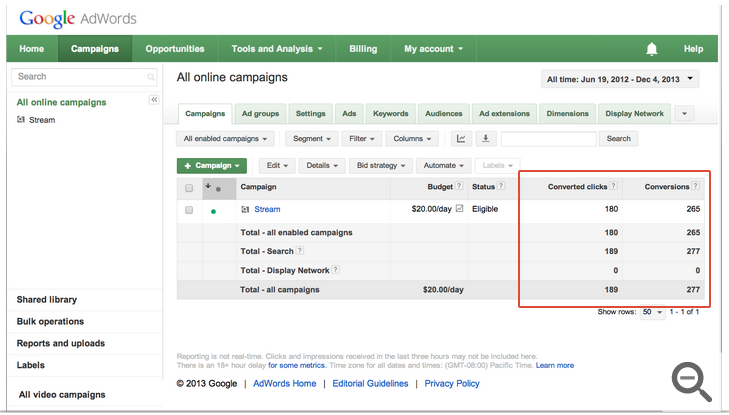
Task: Click the budget edit icon next to $20.00/day
Action: 459,209
